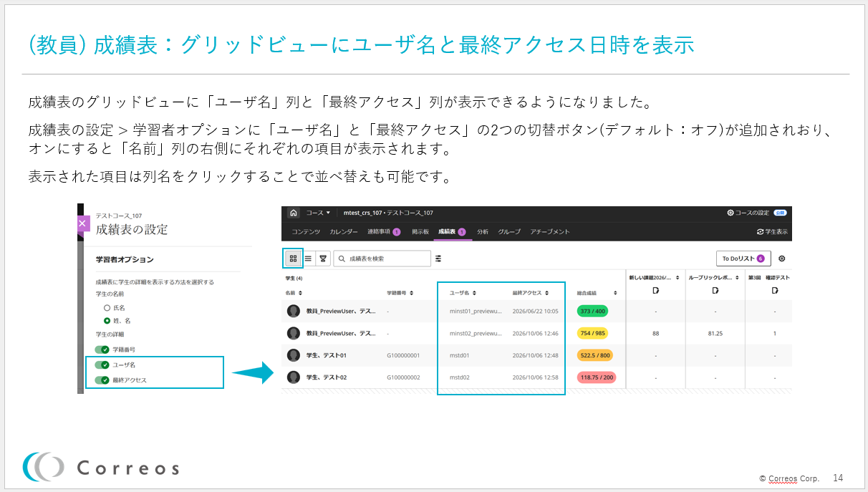Click avatar of 学生、テスト01
Screen dimensions: 868x492
coord(294,355)
